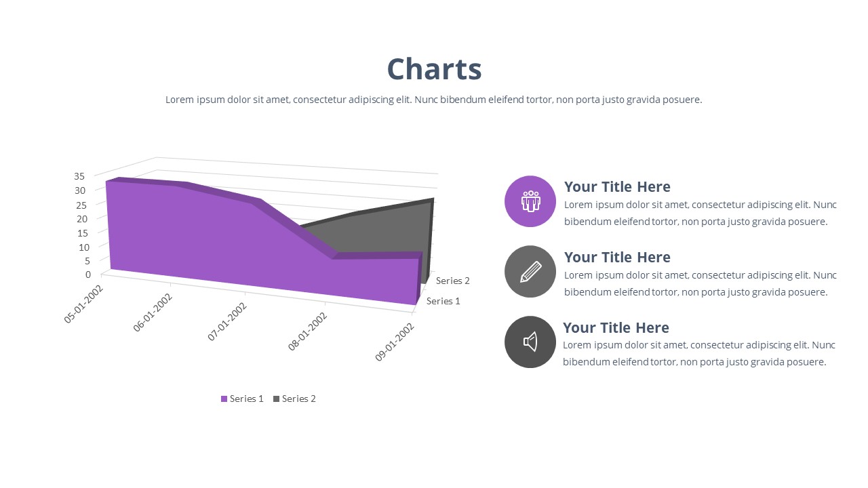This screenshot has width=868, height=488.
Task: Select the "Charts" slide title
Action: pyautogui.click(x=434, y=69)
